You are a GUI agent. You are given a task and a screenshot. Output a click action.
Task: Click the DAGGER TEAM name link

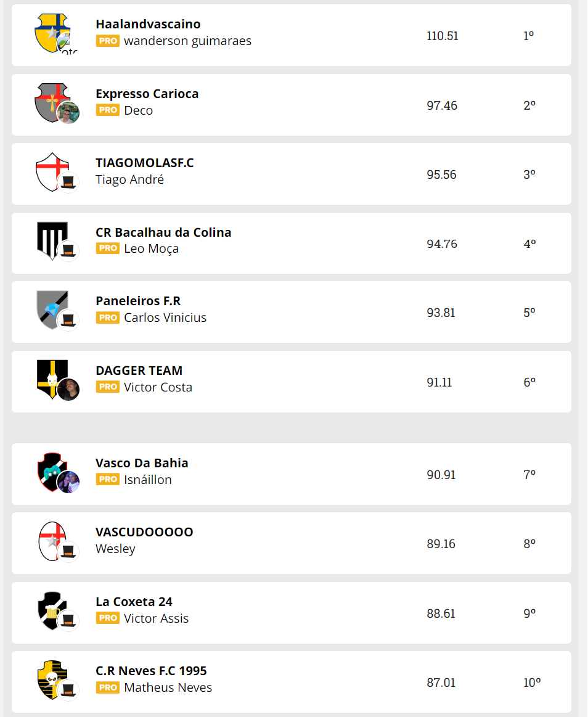tap(139, 371)
